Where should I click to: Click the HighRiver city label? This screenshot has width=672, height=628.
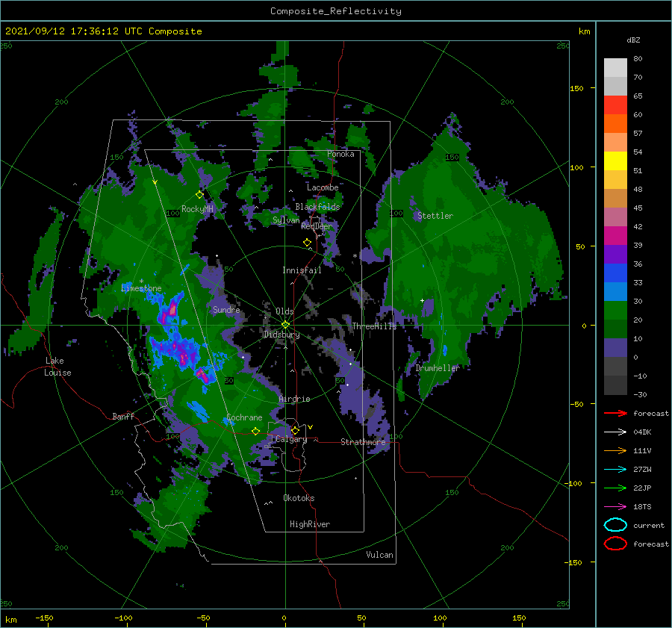point(310,524)
